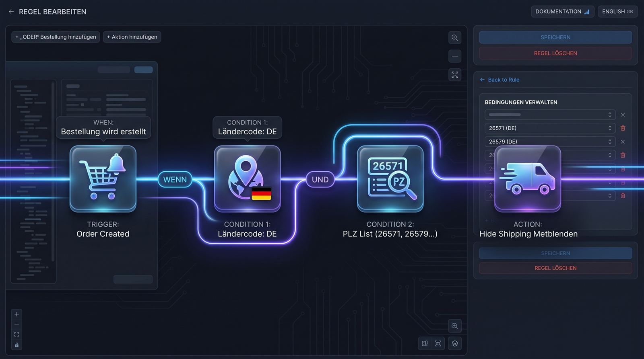Zoom out with the minus icon under the top magnifier
The image size is (644, 359).
point(455,56)
